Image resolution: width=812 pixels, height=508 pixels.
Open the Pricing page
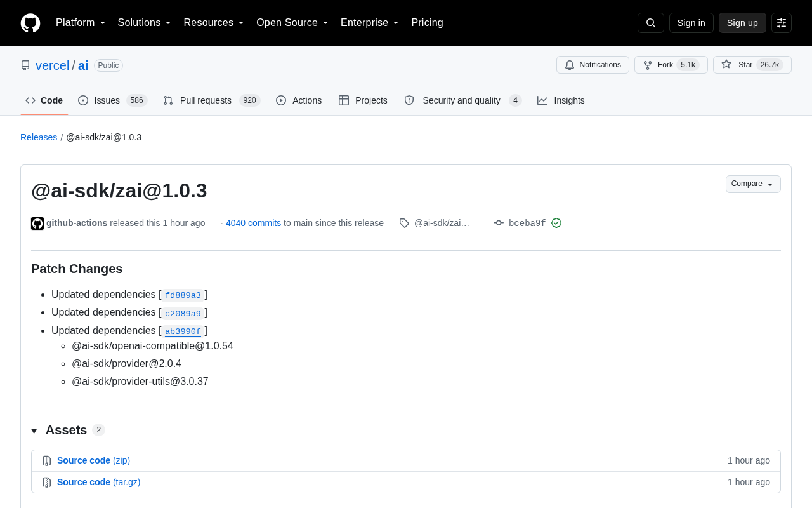tap(427, 23)
